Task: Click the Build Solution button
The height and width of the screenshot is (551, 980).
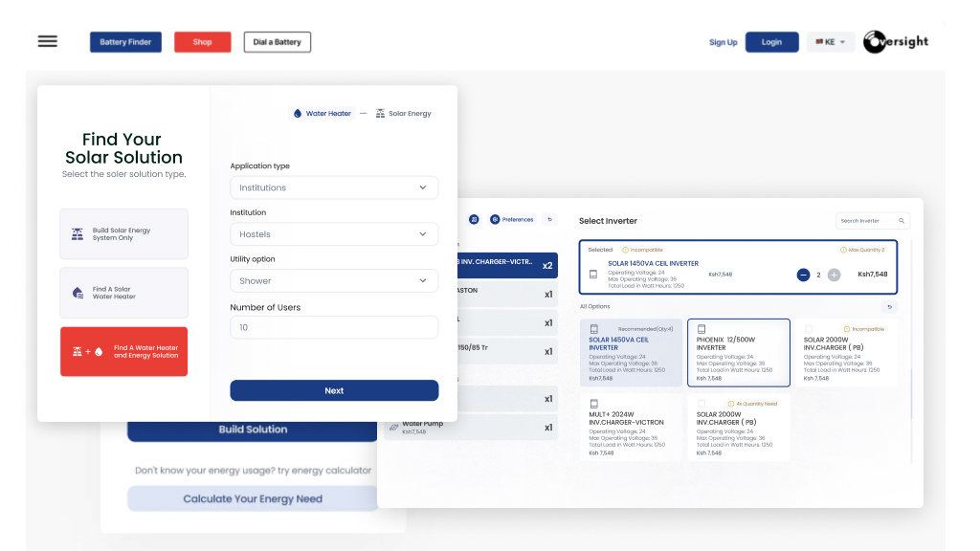Action: click(x=253, y=430)
